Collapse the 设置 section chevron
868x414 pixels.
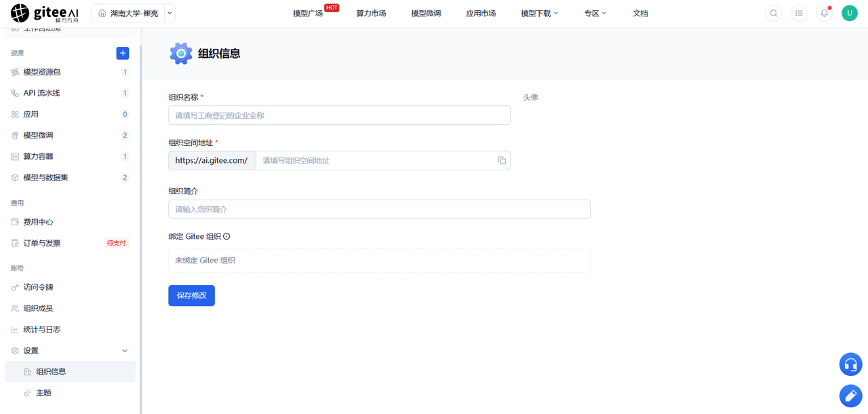(x=125, y=350)
